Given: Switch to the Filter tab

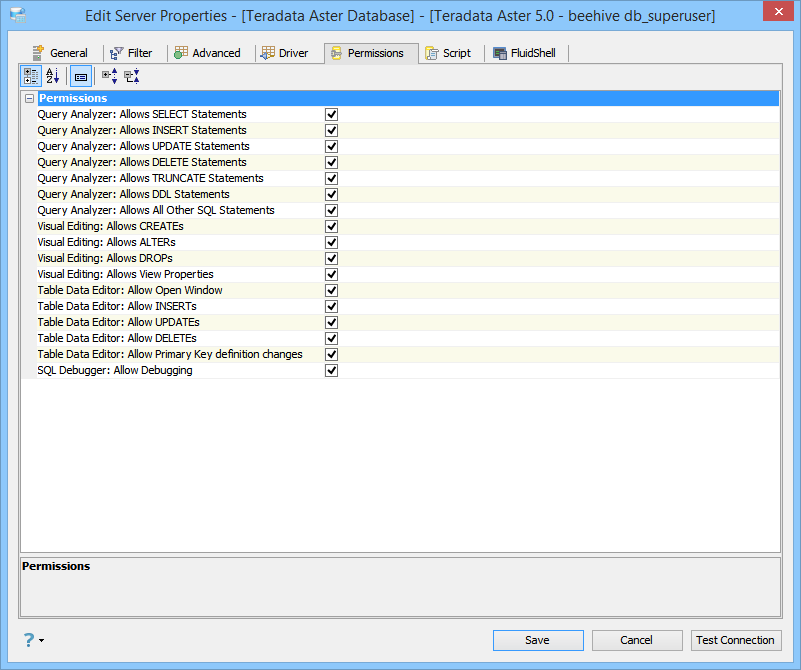Looking at the screenshot, I should click(x=131, y=53).
